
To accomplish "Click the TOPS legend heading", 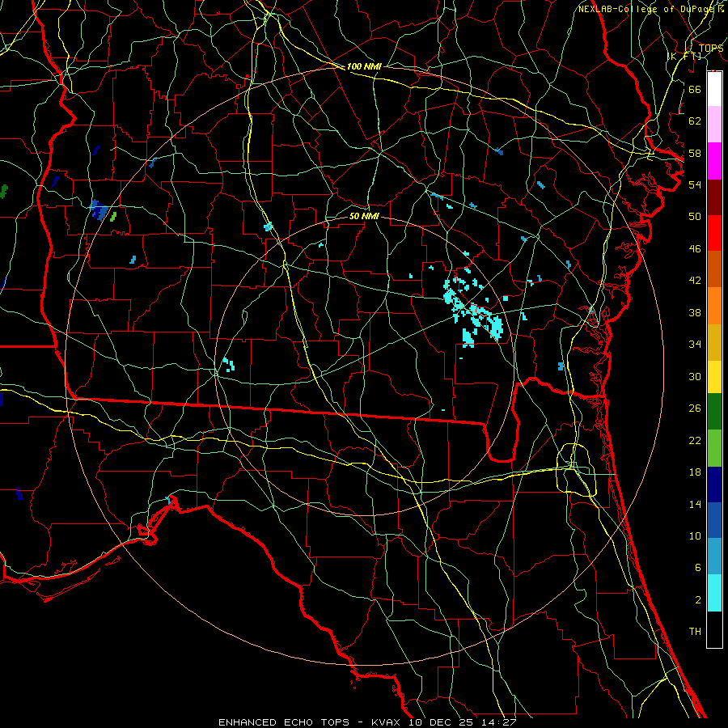I will [x=711, y=49].
